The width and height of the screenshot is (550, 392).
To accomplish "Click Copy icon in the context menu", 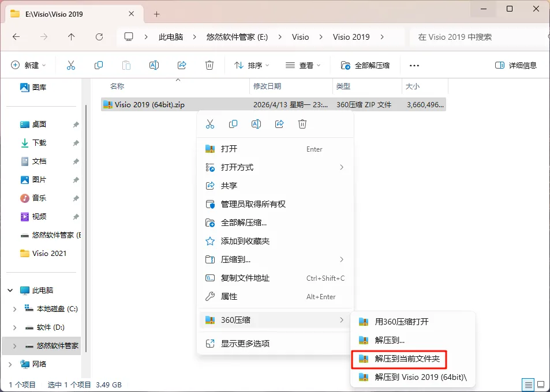I will click(x=233, y=124).
